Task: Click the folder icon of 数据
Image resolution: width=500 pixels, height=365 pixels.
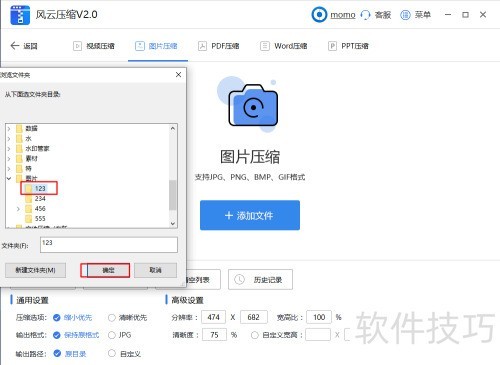Action: tap(20, 128)
